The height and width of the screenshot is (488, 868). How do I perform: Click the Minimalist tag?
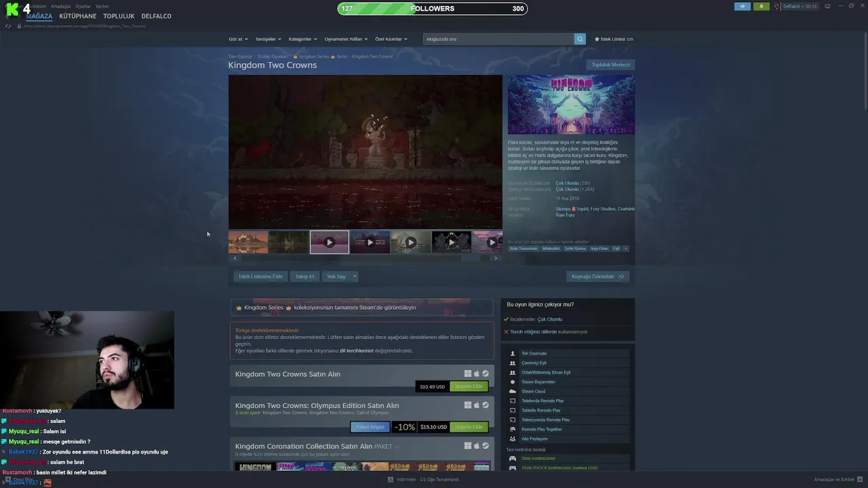(x=551, y=249)
